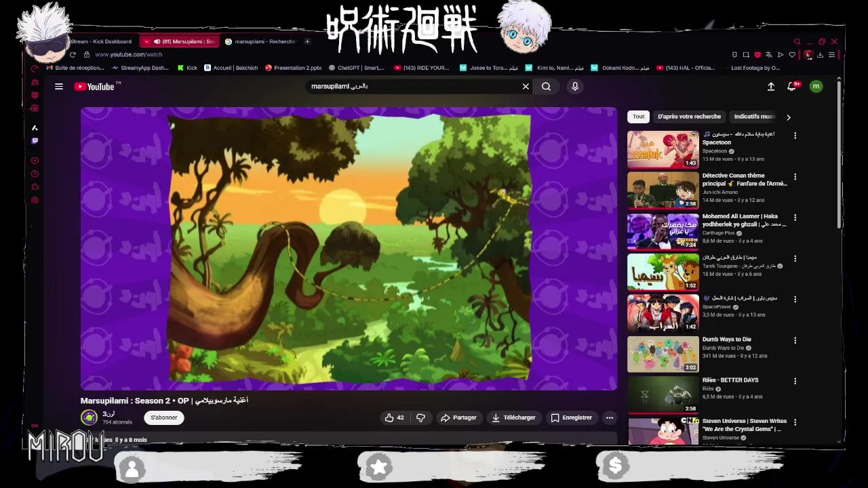
Task: Open the Presentation 2.pptx bookmark
Action: (293, 68)
